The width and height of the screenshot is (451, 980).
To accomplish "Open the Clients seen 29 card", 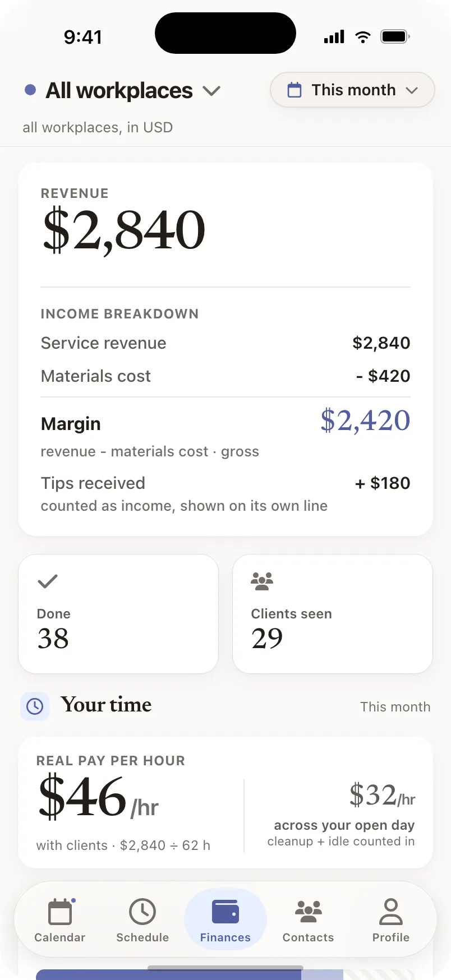I will (x=333, y=614).
